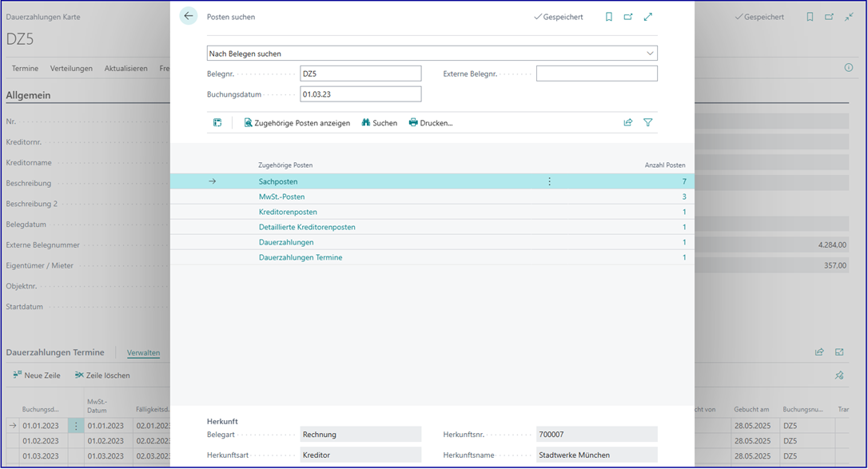Click the Belegnr. field containing DZ5
The image size is (868, 469).
360,74
